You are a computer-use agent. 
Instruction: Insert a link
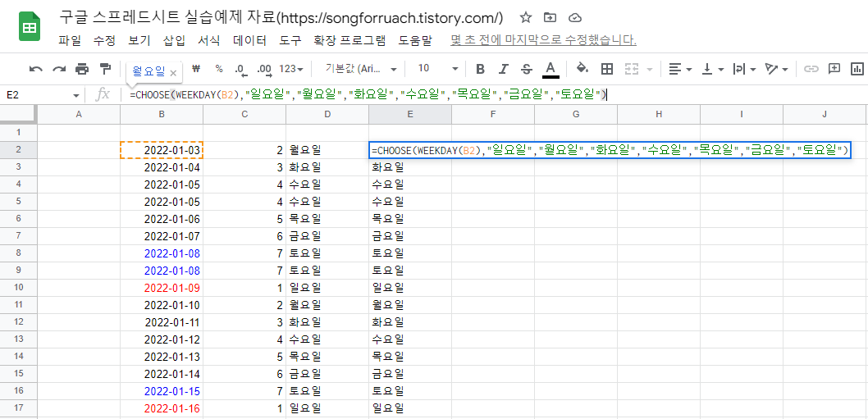(811, 69)
